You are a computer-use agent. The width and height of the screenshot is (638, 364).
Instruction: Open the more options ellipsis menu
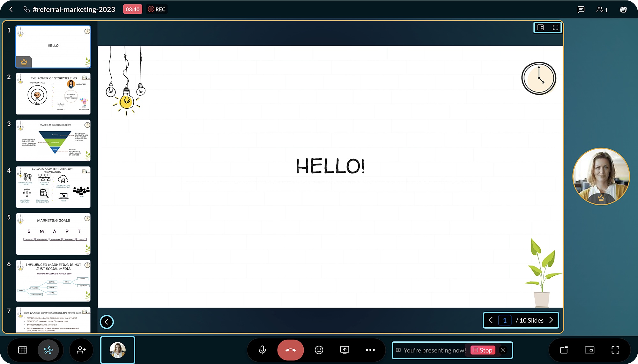370,350
